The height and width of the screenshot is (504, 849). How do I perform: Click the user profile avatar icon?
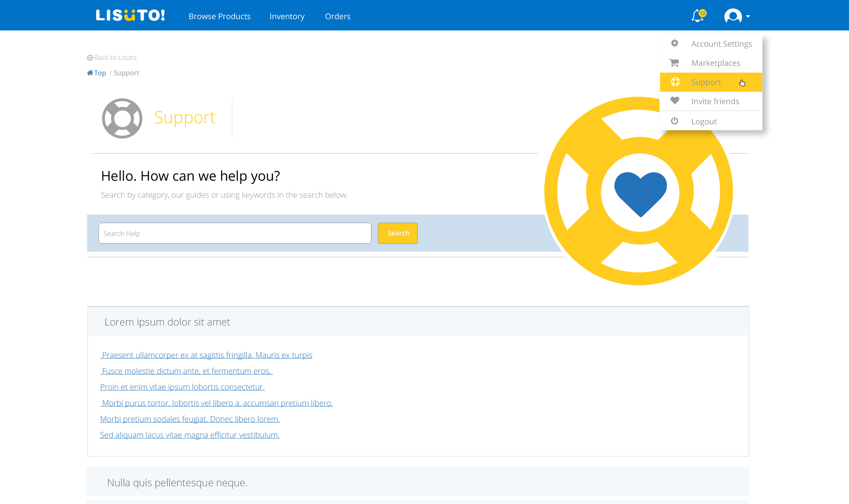pos(733,16)
